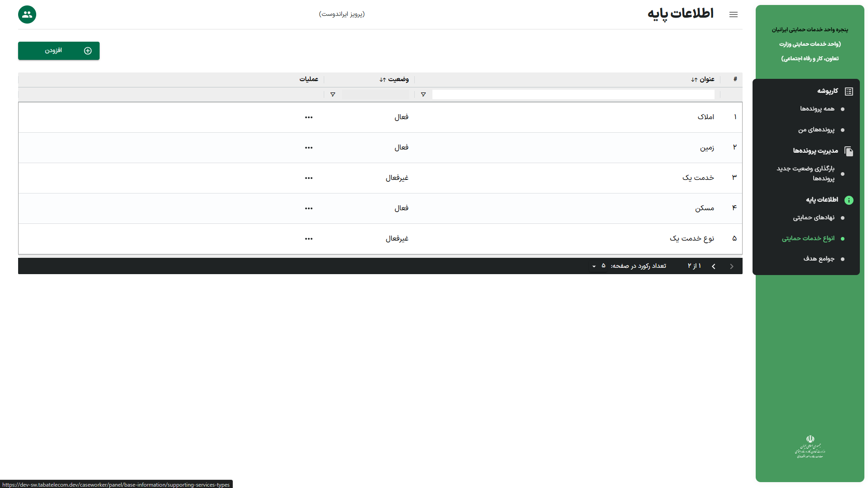Click the filter icon of عنوان column
Image resolution: width=868 pixels, height=488 pixels.
[423, 95]
